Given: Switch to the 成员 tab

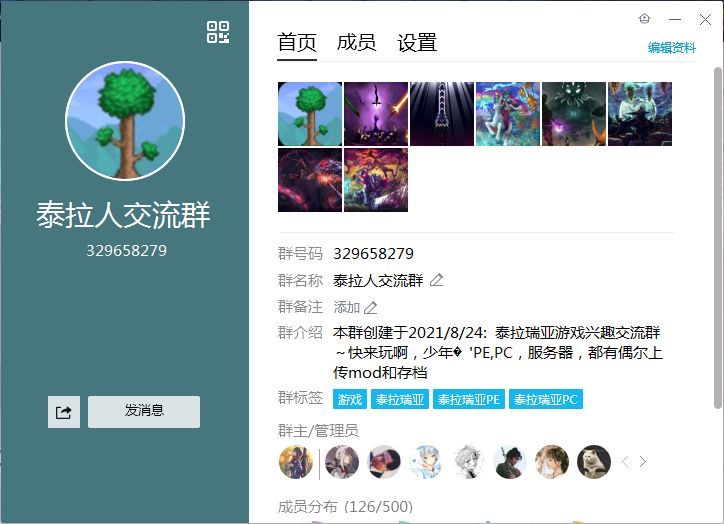Looking at the screenshot, I should point(356,42).
